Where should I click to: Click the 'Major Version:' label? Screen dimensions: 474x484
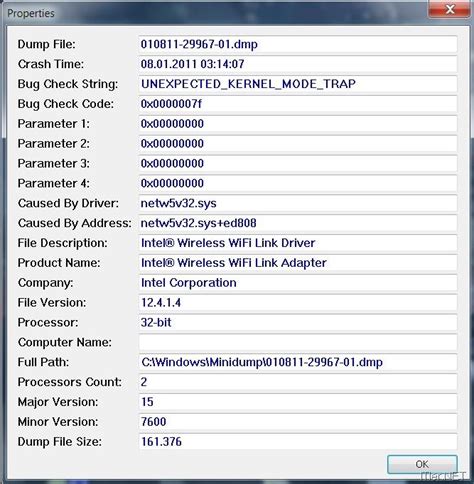pos(58,402)
